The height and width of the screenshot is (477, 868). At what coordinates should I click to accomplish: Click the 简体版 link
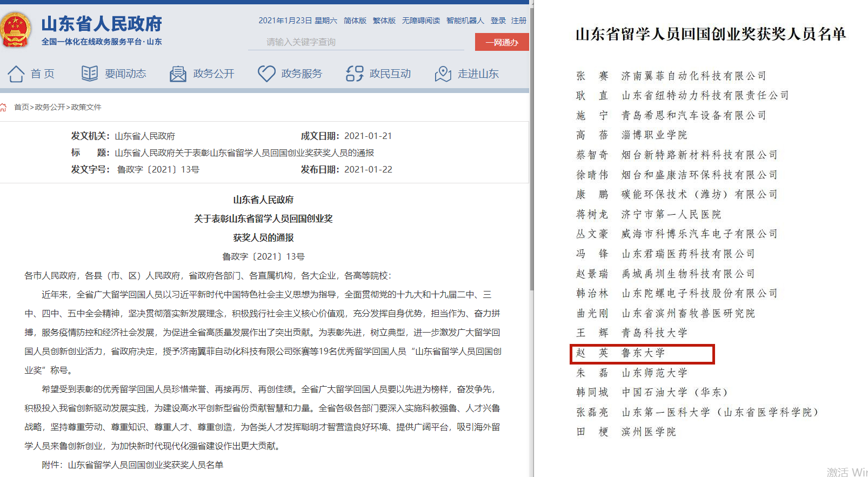355,21
